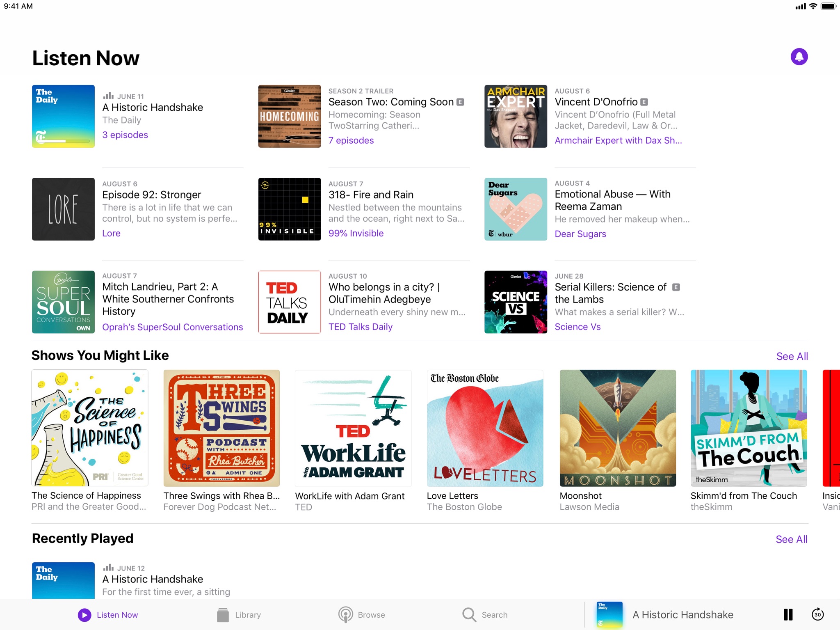Select the Science Vs cover art

tap(516, 302)
